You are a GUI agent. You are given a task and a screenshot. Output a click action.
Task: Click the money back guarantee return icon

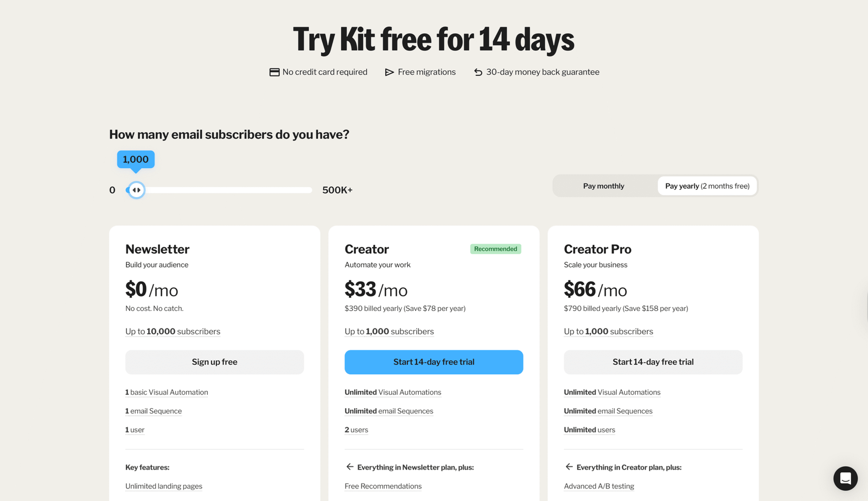coord(478,72)
